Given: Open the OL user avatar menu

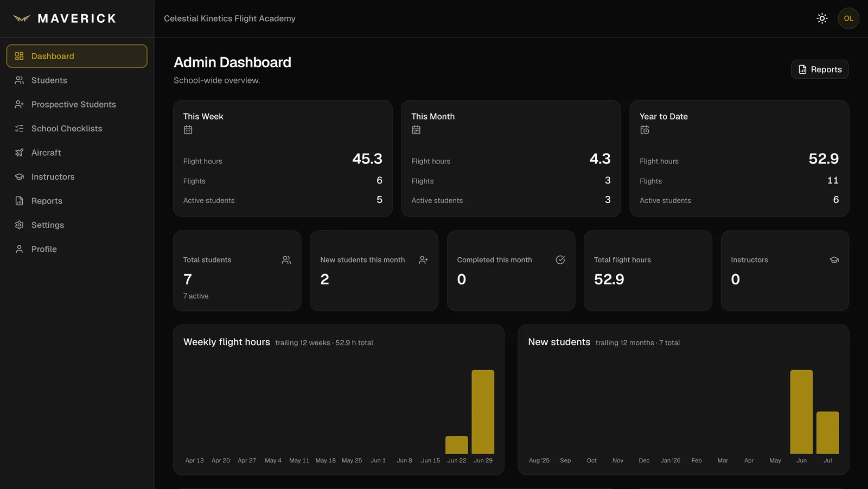Looking at the screenshot, I should pyautogui.click(x=848, y=18).
